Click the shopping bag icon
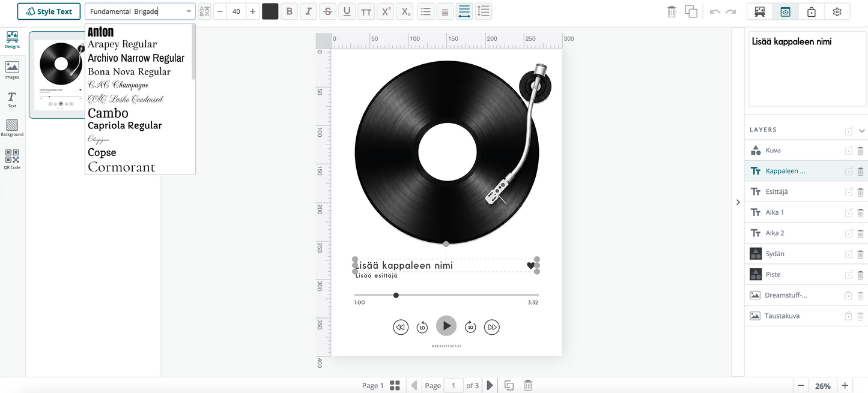Viewport: 868px width, 393px height. pos(811,11)
